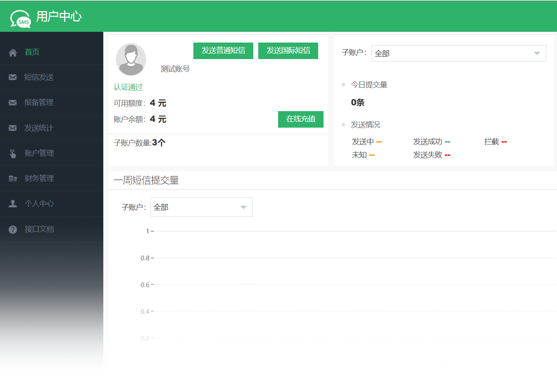
Task: Click the home icon beside 首页
Action: pyautogui.click(x=13, y=52)
